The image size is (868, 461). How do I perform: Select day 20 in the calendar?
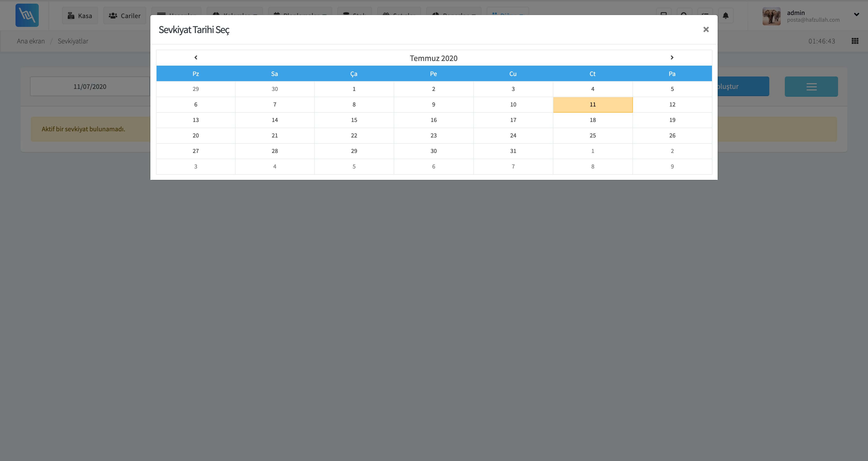pyautogui.click(x=196, y=135)
